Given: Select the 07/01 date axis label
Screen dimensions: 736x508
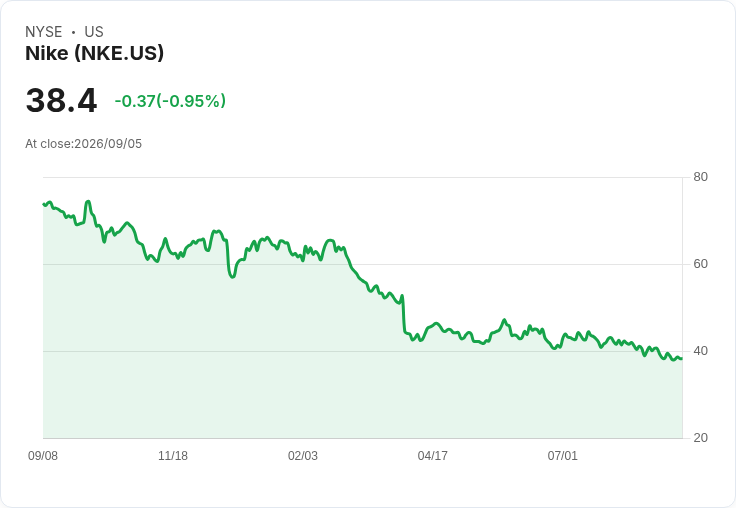Looking at the screenshot, I should pos(562,455).
